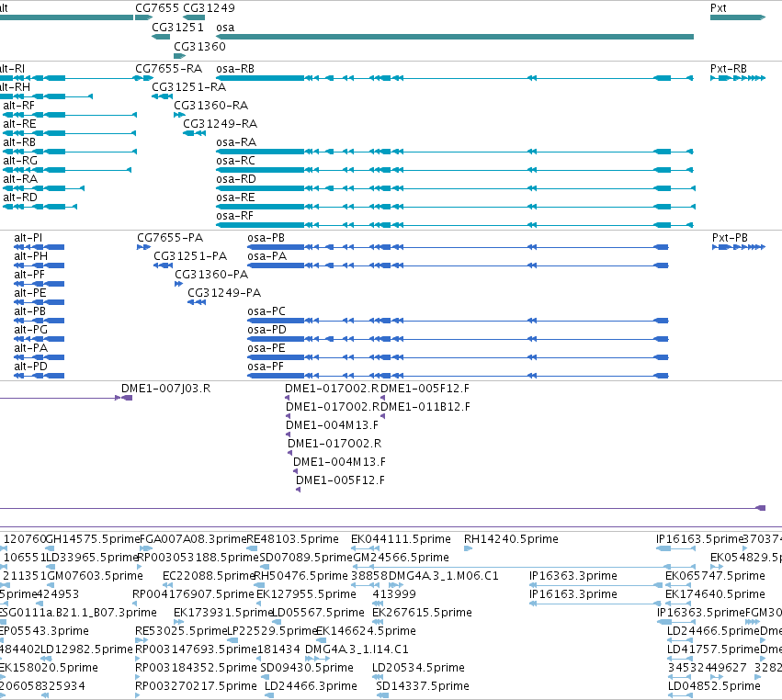Screen dimensions: 782x700
Task: Select protein label CG7655-PA
Action: point(170,238)
